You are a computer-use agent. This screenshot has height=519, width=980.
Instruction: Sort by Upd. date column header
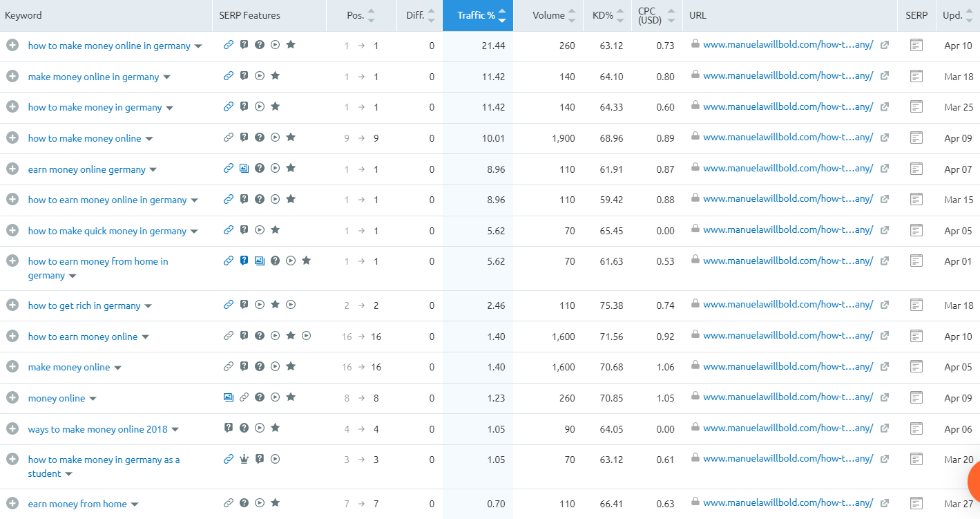[952, 15]
